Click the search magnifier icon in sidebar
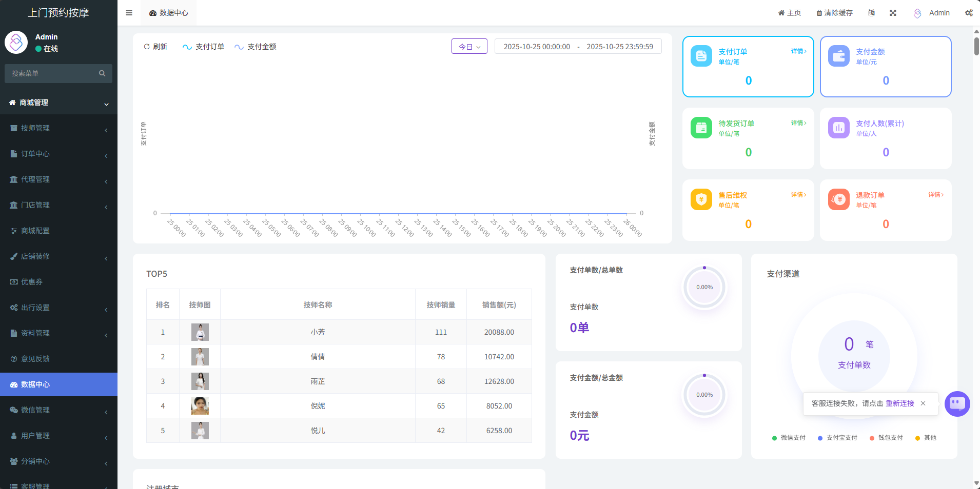980x489 pixels. (102, 73)
